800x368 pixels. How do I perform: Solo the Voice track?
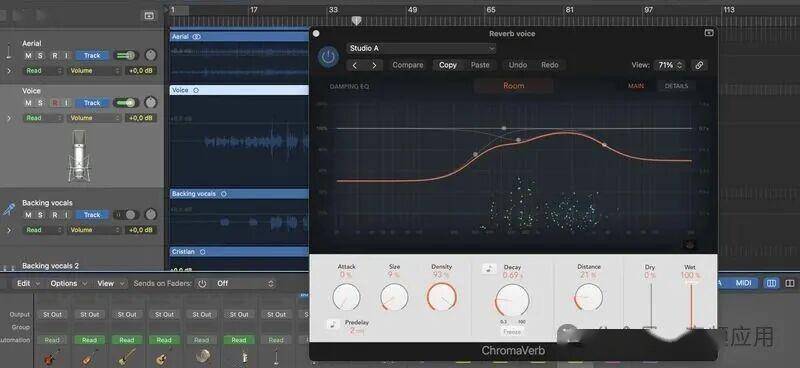point(40,103)
